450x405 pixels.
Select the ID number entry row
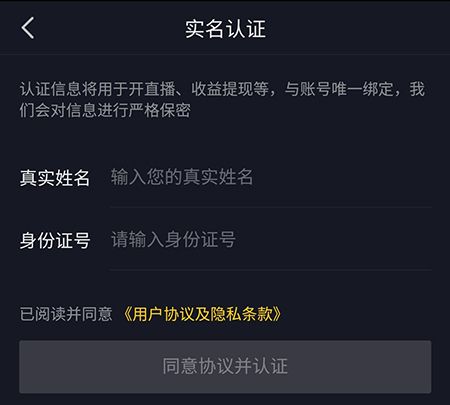pyautogui.click(x=225, y=240)
